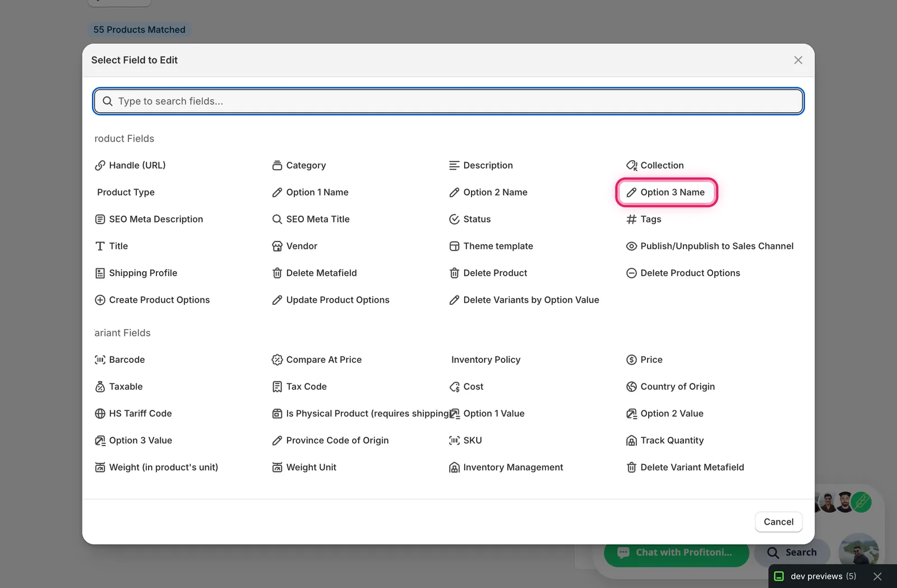
Task: Select the HS Tariff Code globe icon
Action: click(100, 414)
